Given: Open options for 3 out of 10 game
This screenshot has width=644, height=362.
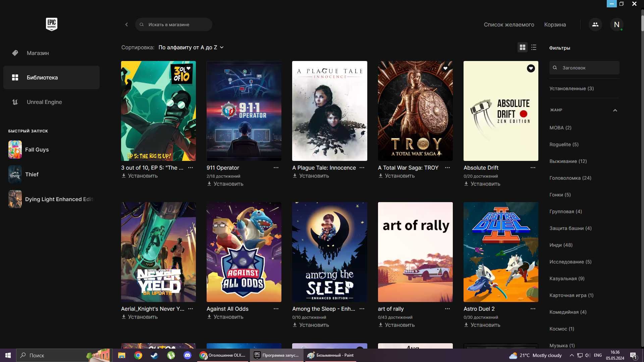Looking at the screenshot, I should [191, 168].
